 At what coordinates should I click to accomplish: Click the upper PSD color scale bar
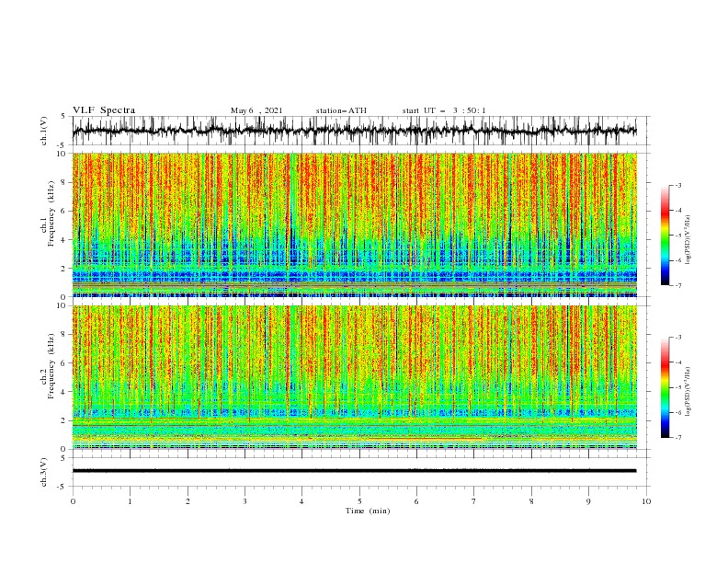[x=665, y=236]
